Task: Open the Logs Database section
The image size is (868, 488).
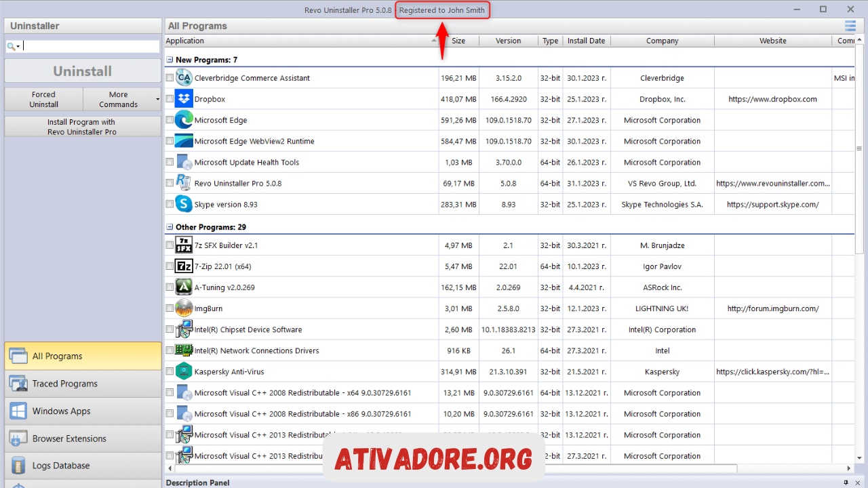Action: coord(83,466)
